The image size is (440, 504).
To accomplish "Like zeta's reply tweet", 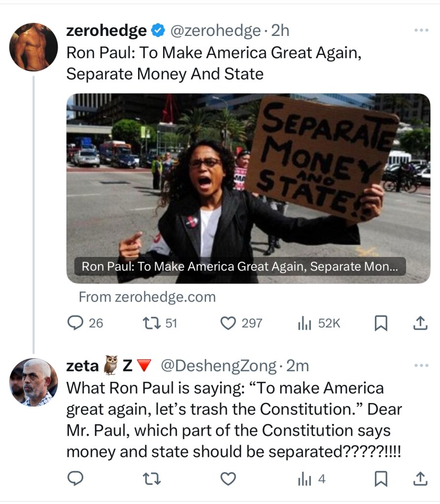I will coord(228,478).
